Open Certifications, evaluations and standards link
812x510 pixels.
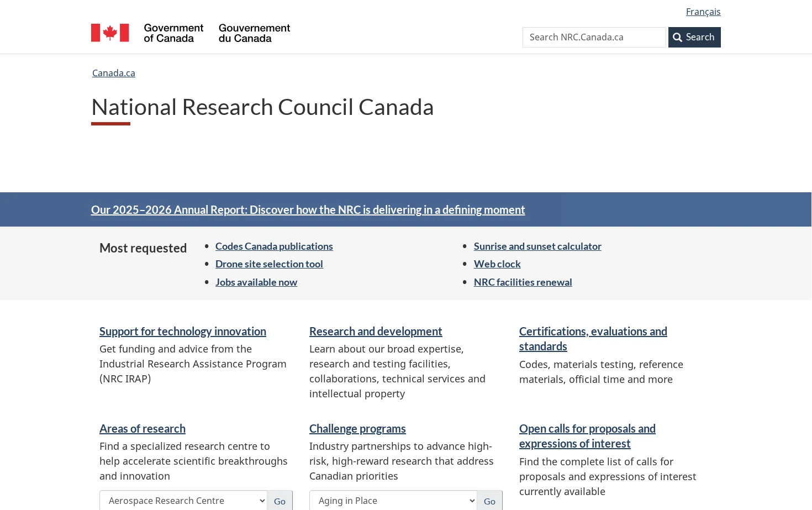coord(593,339)
